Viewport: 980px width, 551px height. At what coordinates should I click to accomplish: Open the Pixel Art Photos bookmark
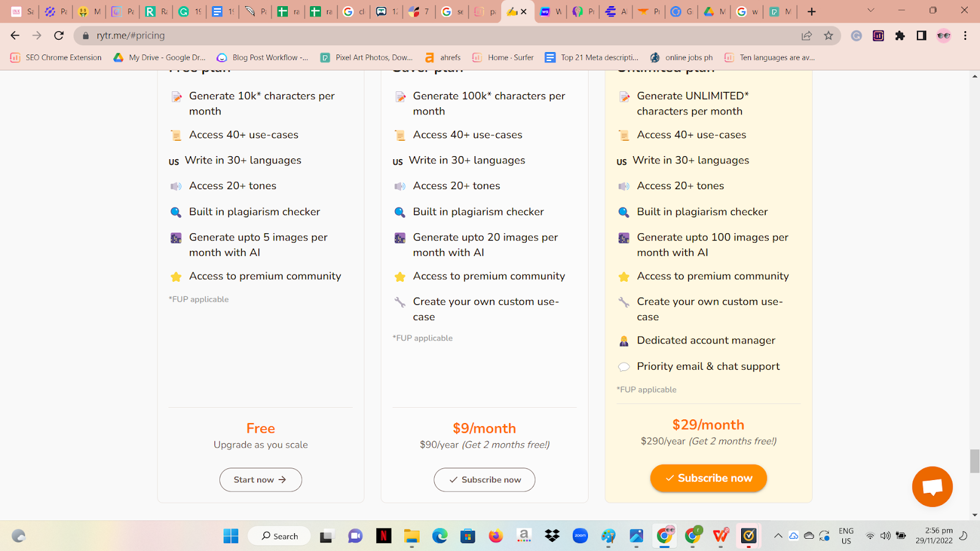tap(366, 58)
